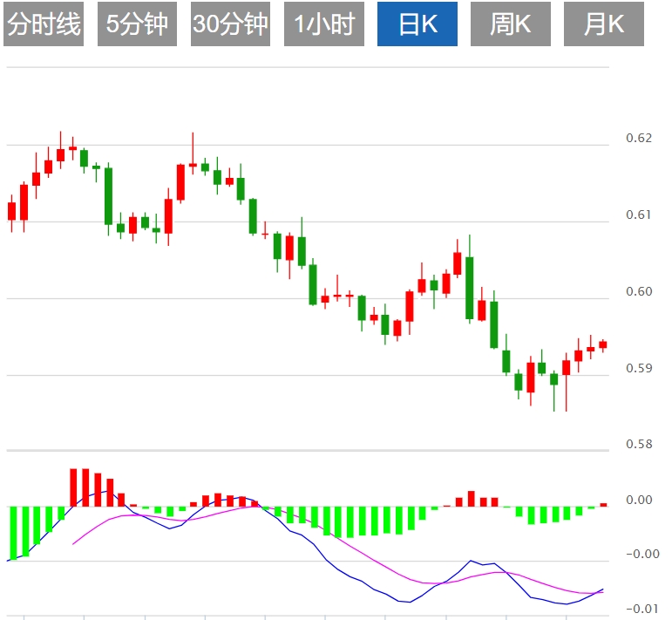Switch to the 周K weekly tab

[510, 24]
